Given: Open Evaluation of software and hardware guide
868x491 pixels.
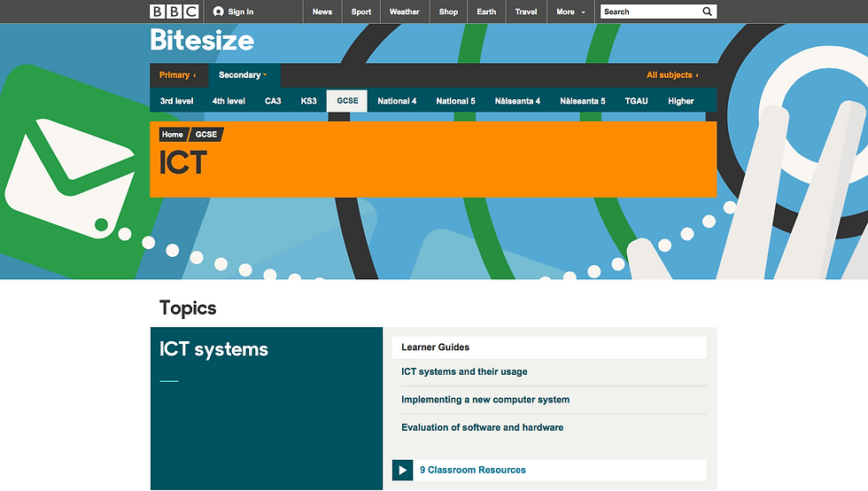Looking at the screenshot, I should [482, 427].
